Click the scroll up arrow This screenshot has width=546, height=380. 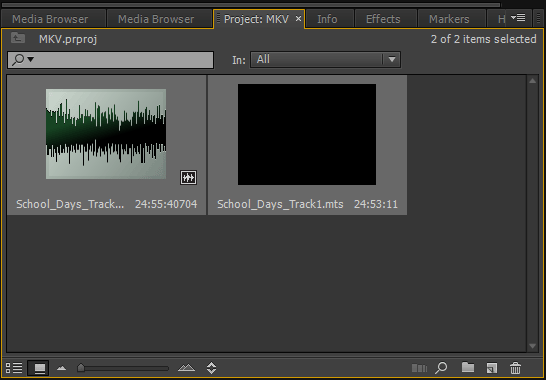(x=532, y=81)
